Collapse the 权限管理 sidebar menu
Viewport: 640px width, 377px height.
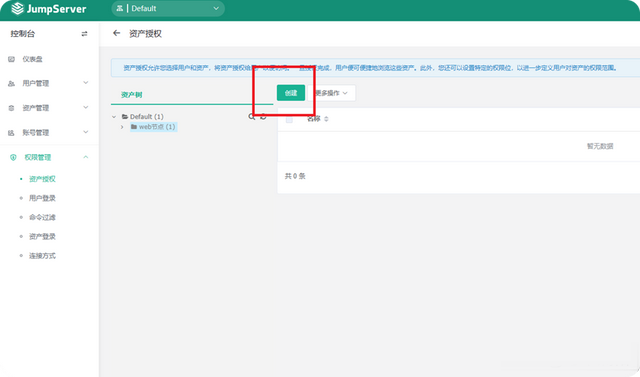[49, 157]
